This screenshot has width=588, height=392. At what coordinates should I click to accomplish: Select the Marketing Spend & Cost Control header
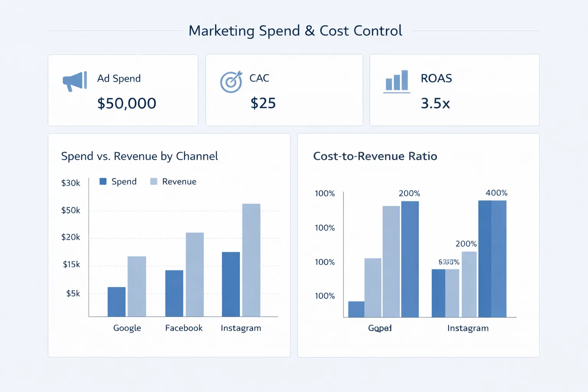pyautogui.click(x=295, y=31)
